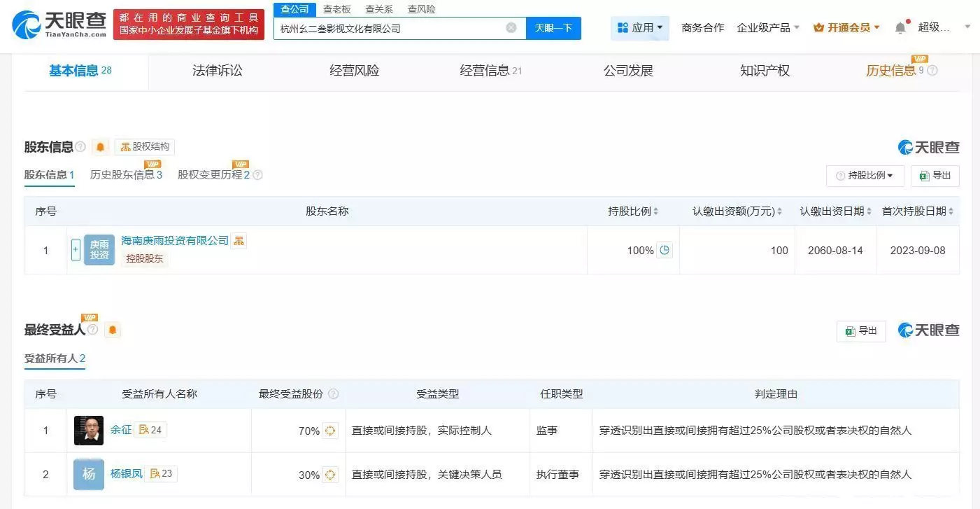The height and width of the screenshot is (509, 980).
Task: Click the pie chart icon beside 100%
Action: (665, 250)
